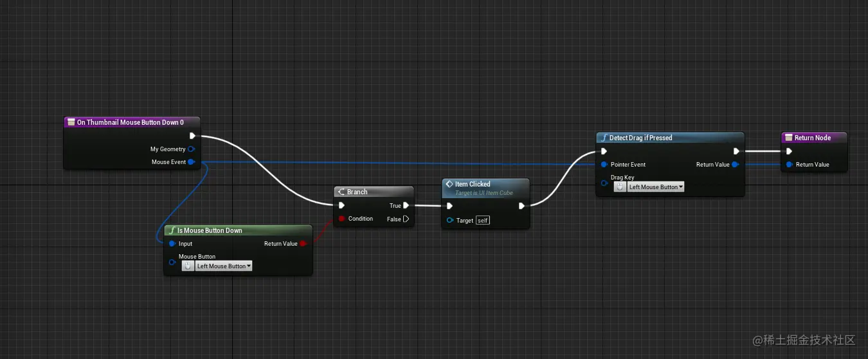Click exec output pin of On Thumbnail Mouse Button Down
This screenshot has height=359, width=868.
pos(192,136)
